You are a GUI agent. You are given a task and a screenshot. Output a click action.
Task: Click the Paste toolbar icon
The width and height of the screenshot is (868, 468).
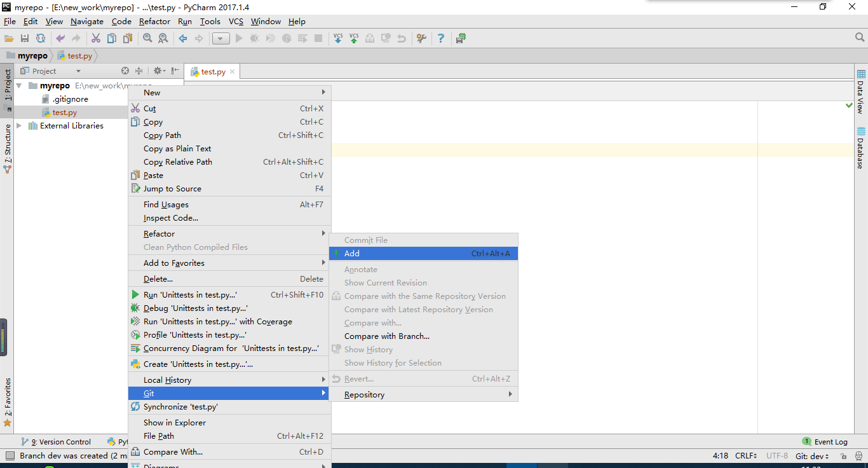[128, 39]
